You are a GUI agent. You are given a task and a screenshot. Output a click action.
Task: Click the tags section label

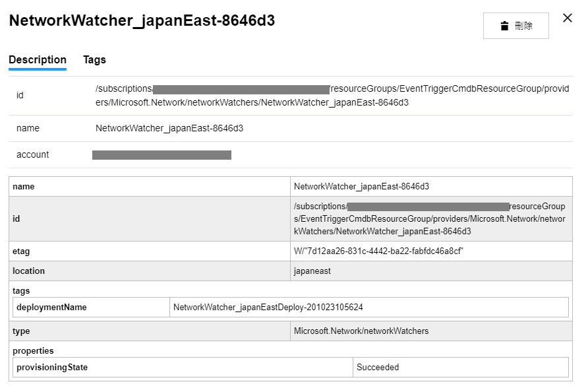pos(21,290)
